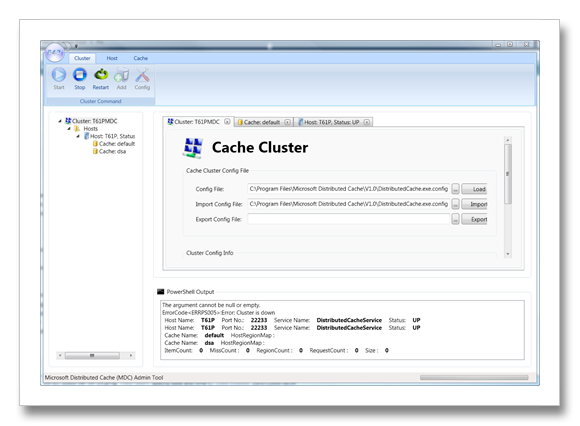This screenshot has height=426, width=580.
Task: Browse for Import Config File with ellipsis button
Action: coord(455,204)
